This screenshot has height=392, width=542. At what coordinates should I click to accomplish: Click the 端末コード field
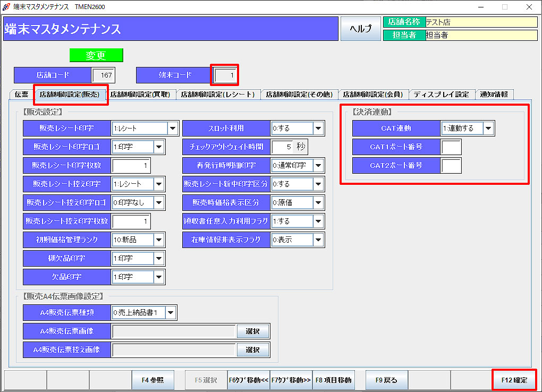225,75
